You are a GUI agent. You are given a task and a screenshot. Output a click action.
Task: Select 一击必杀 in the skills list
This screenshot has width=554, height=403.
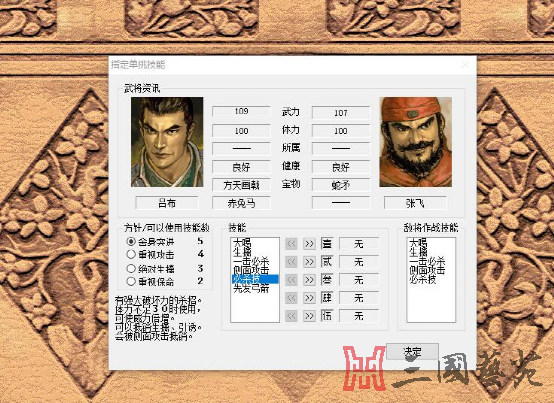(x=251, y=261)
